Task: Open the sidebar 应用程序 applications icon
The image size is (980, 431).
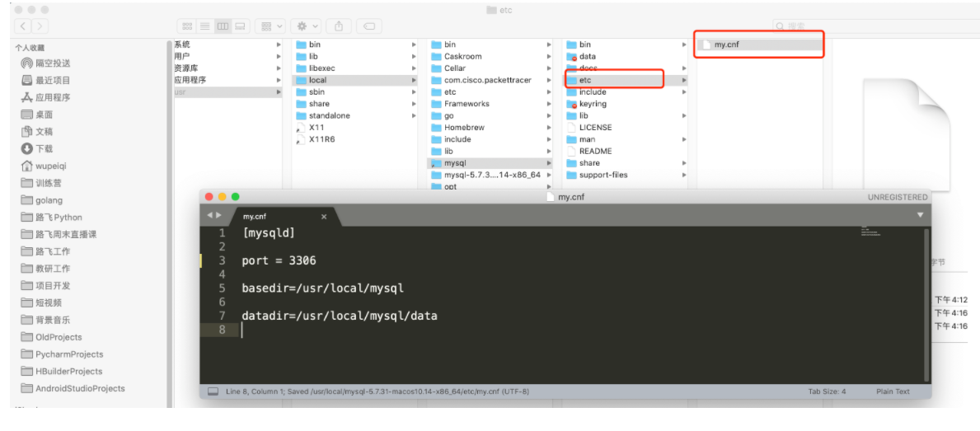Action: (27, 97)
